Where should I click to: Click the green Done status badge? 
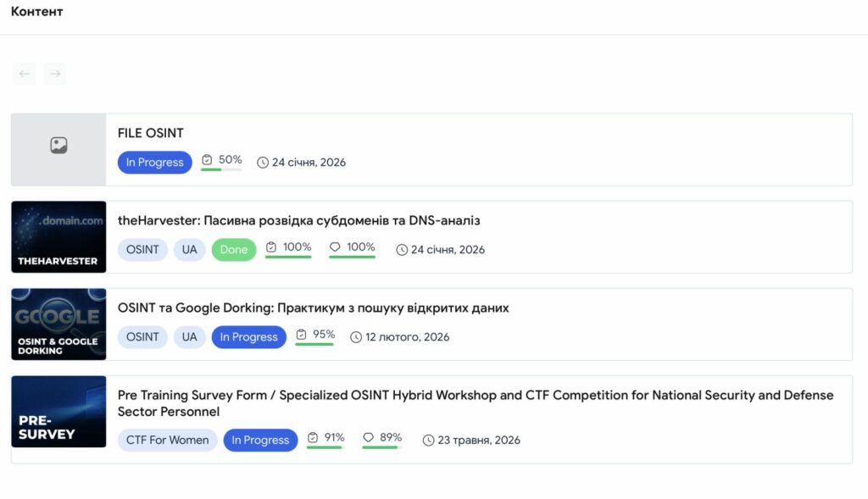[x=234, y=250]
